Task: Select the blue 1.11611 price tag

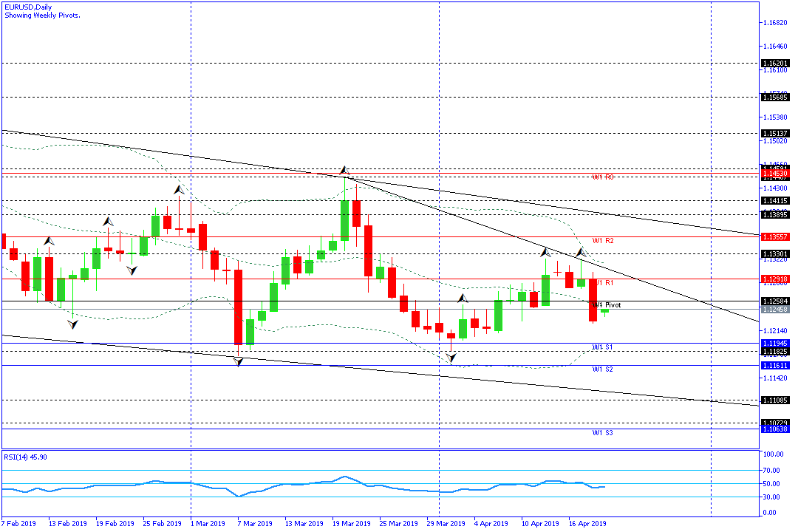Action: (x=775, y=366)
